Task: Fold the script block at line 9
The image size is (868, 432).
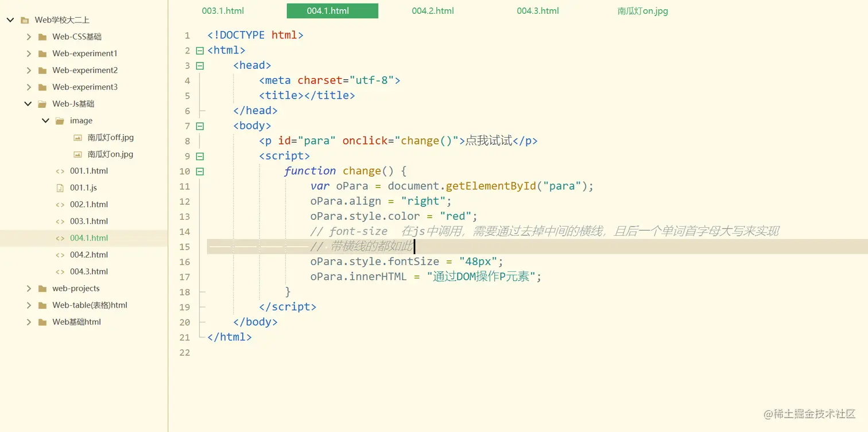Action: (x=200, y=156)
